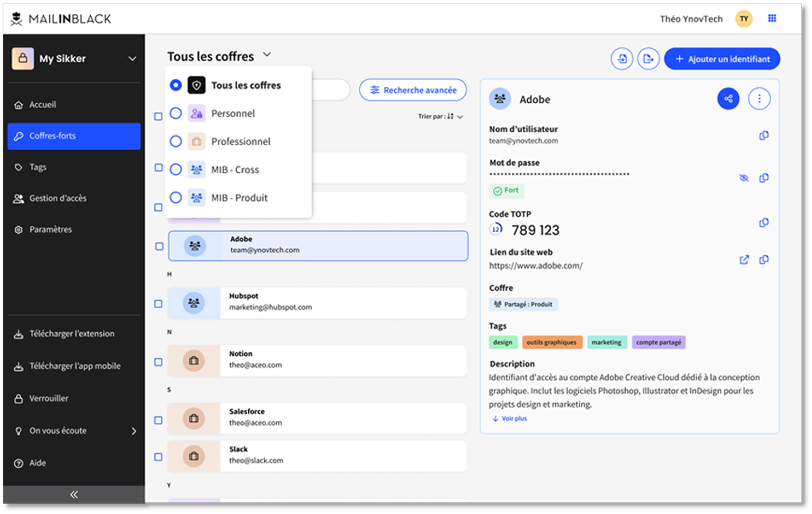812x514 pixels.
Task: Open the apps grid icon in the header
Action: [x=772, y=18]
